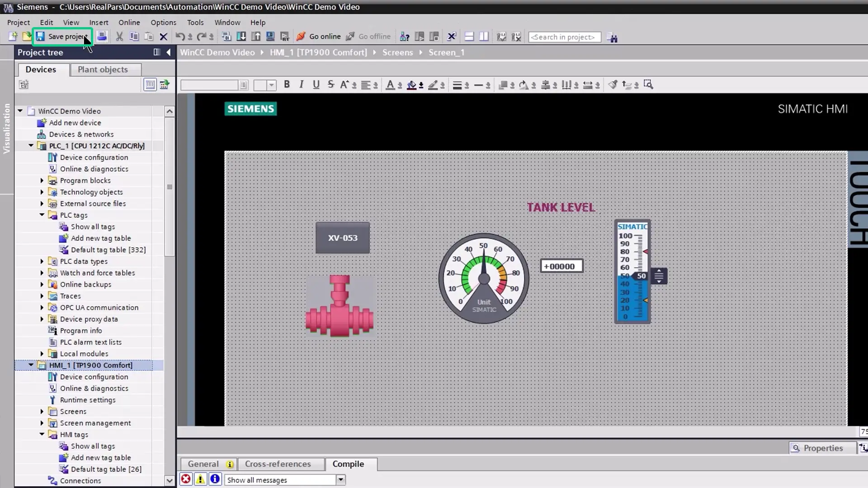This screenshot has height=488, width=868.
Task: Expand the Program blocks folder
Action: (42, 180)
